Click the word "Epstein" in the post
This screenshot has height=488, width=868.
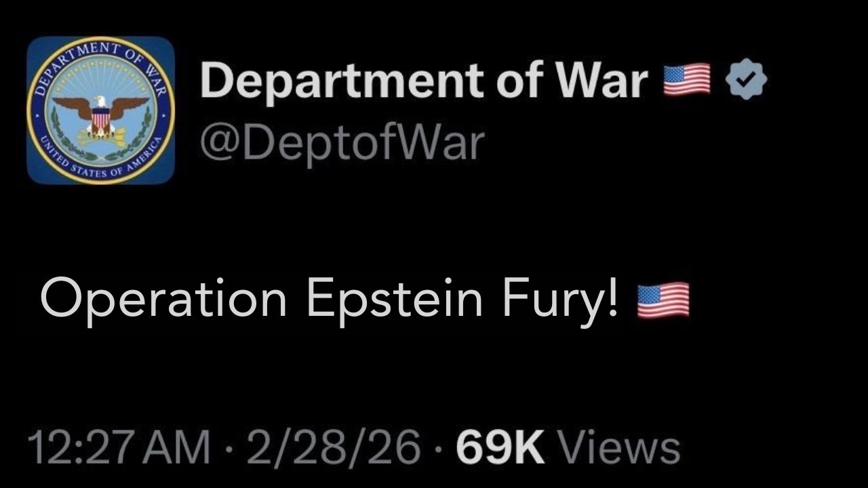pyautogui.click(x=394, y=300)
